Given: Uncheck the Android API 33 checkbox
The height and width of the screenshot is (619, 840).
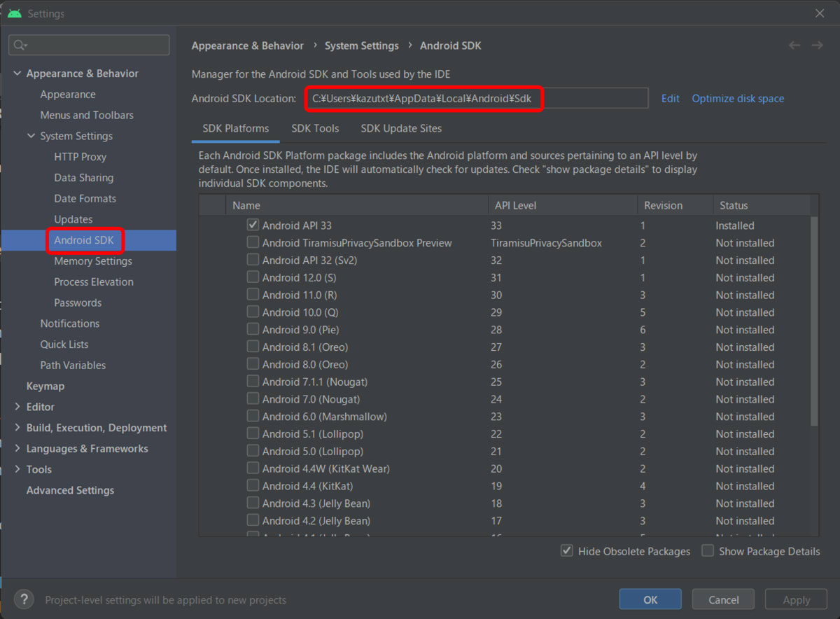Looking at the screenshot, I should tap(253, 225).
